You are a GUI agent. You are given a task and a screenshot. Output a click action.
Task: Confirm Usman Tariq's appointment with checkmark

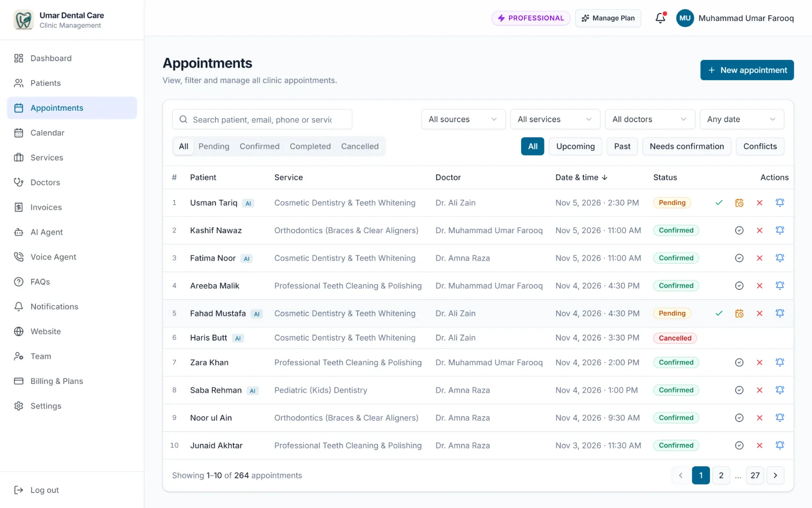719,203
